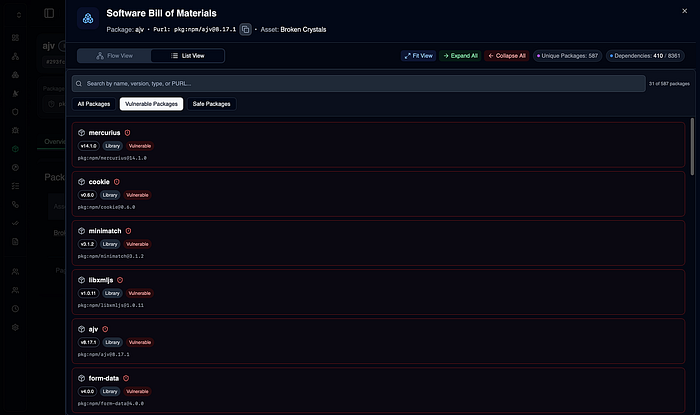
Task: Click the cube icon beside libxmljs
Action: [81, 280]
